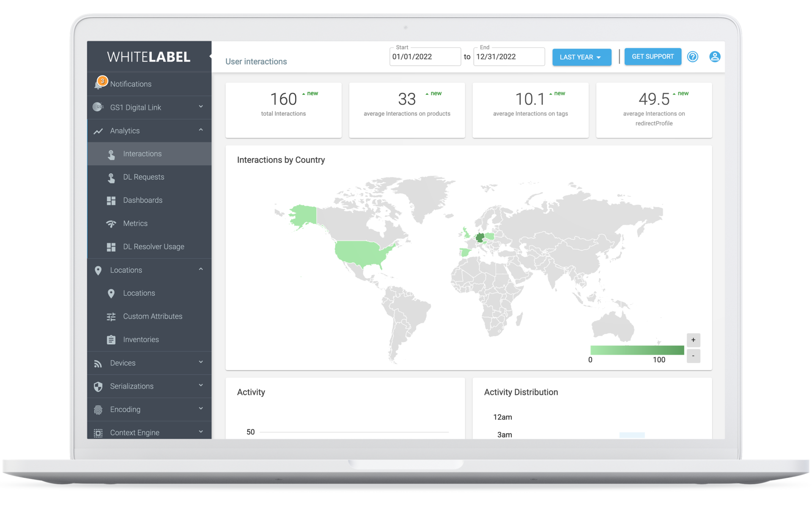Click the Metrics gauge icon
This screenshot has width=812, height=505.
point(111,224)
